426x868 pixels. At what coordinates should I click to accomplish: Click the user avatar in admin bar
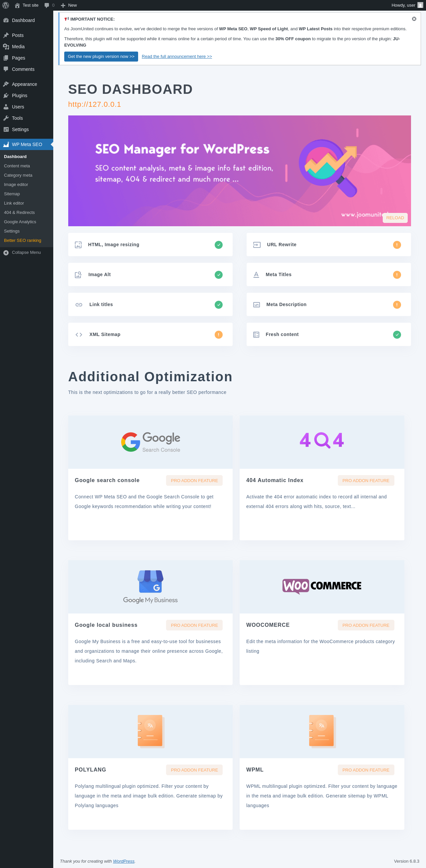(x=420, y=5)
